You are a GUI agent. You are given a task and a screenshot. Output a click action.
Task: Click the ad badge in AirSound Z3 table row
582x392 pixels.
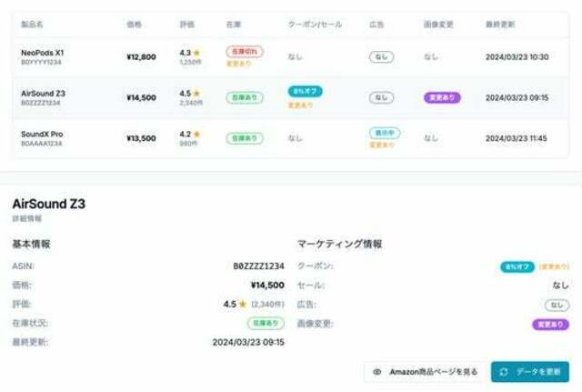pyautogui.click(x=381, y=97)
